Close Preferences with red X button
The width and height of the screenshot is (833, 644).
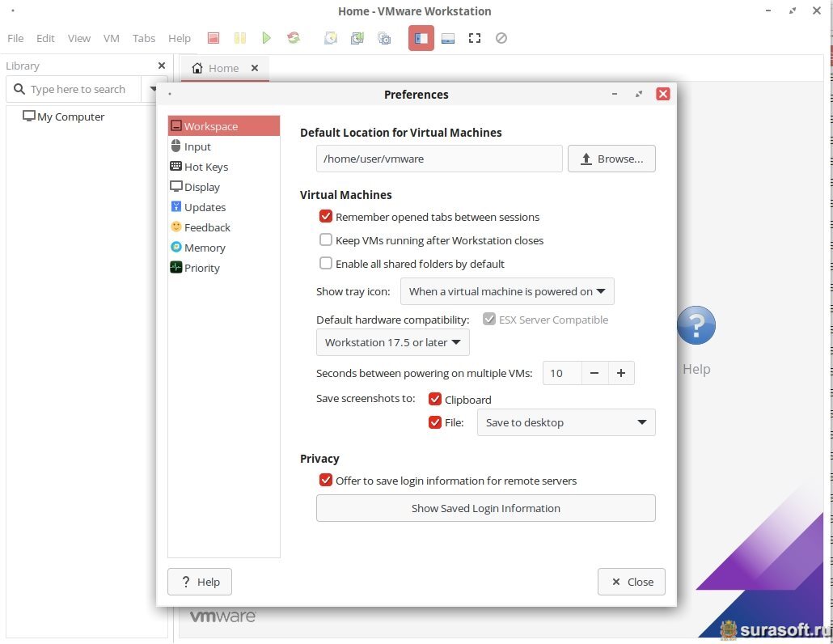[x=663, y=94]
